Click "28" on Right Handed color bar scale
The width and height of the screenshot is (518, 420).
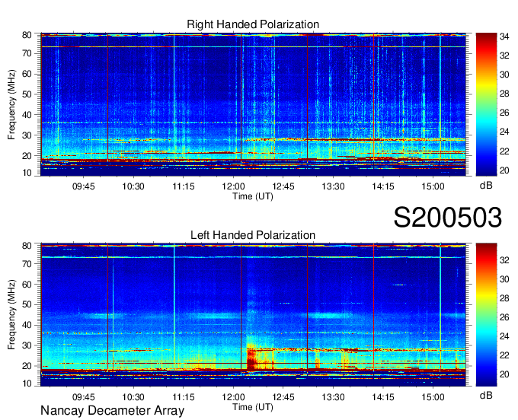point(504,94)
